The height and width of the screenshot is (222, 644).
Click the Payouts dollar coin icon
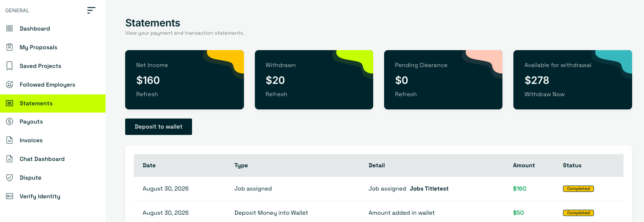pos(9,122)
